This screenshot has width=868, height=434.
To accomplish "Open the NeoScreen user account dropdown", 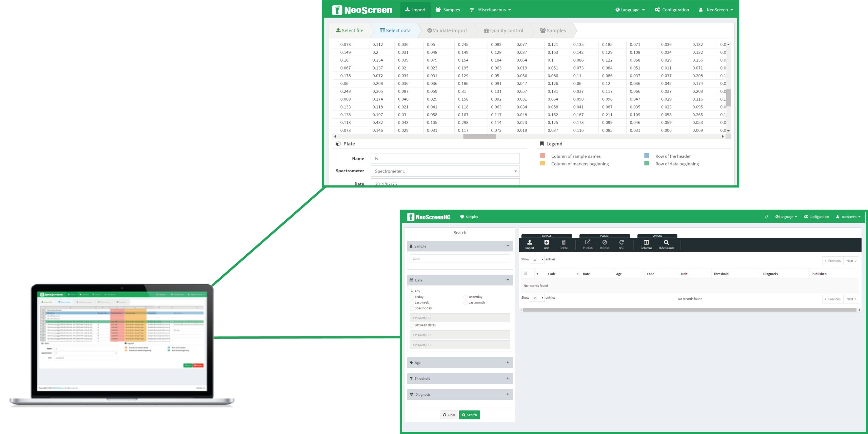I will pyautogui.click(x=716, y=10).
